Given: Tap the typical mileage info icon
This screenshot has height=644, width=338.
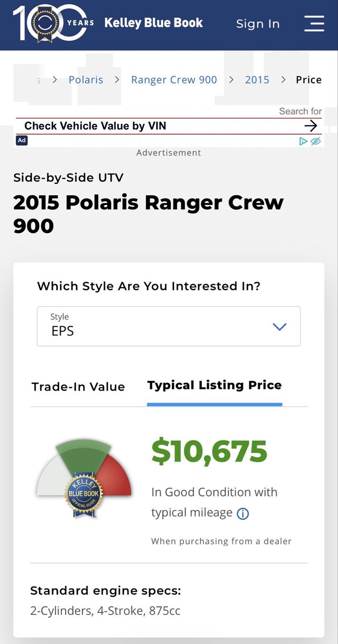Looking at the screenshot, I should click(243, 514).
